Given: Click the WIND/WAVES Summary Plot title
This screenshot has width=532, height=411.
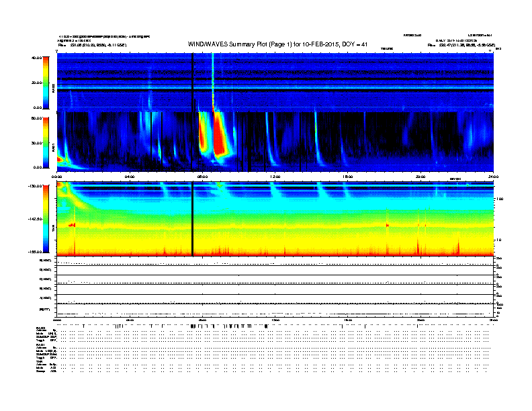Looking at the screenshot, I should (277, 44).
